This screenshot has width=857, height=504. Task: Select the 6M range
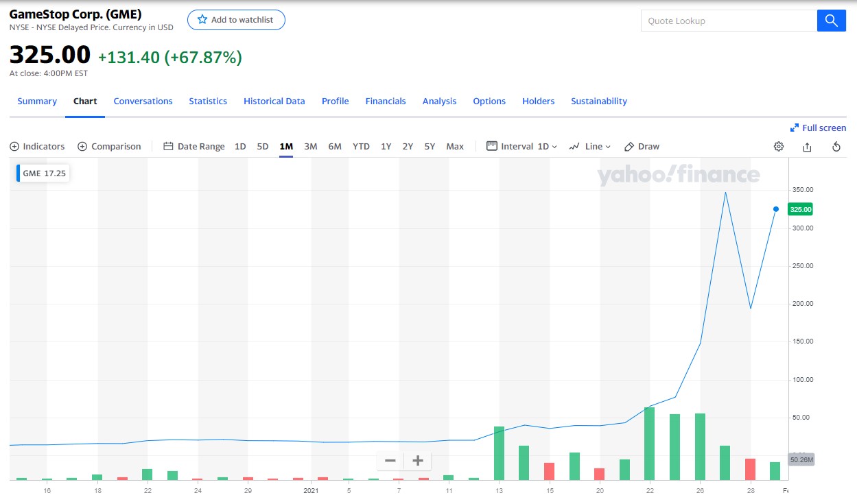[335, 146]
